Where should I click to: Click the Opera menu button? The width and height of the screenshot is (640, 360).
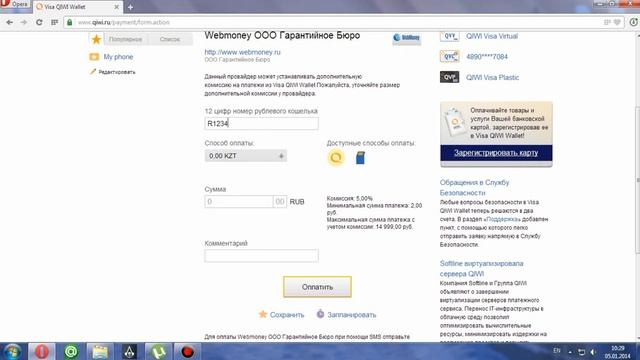[15, 4]
